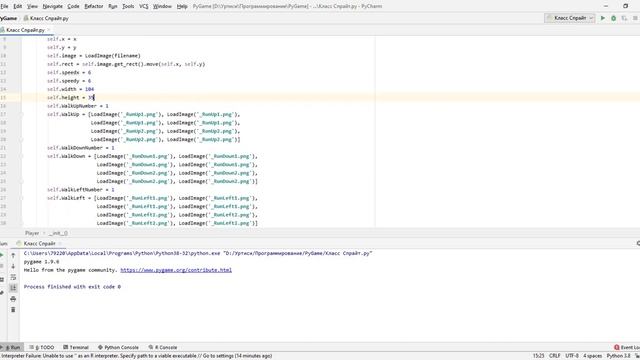Clear console output with the trash icon
This screenshot has height=360, width=640.
point(13,310)
